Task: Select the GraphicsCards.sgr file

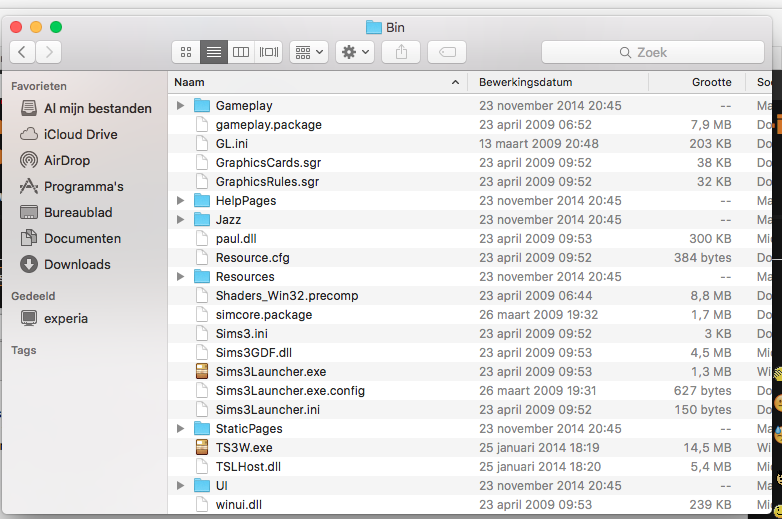Action: 268,163
